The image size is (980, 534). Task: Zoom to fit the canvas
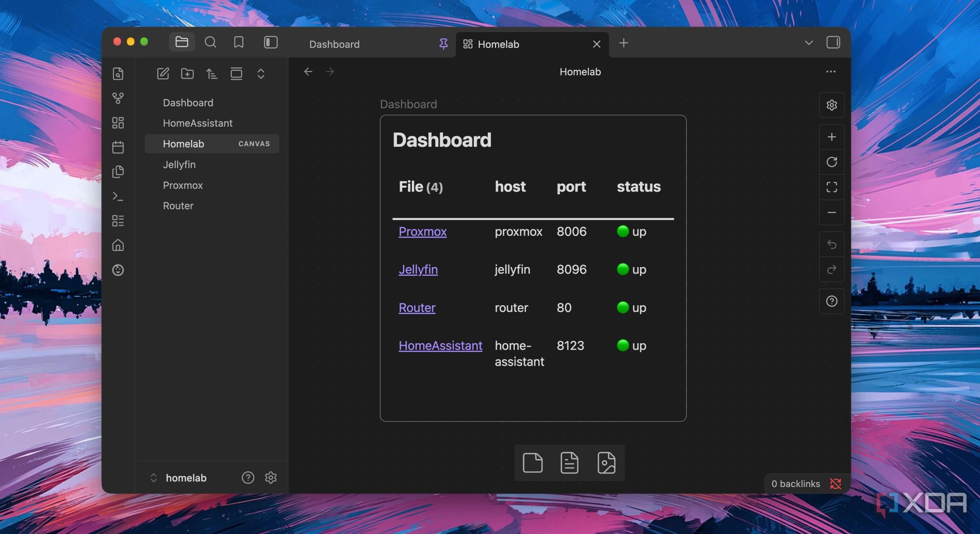point(832,187)
